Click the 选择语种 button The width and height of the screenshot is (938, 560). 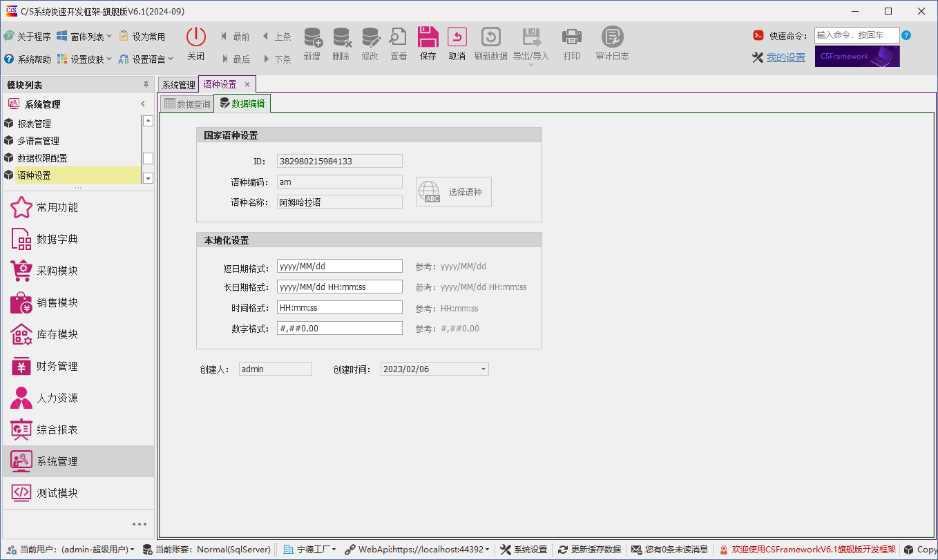click(x=454, y=191)
